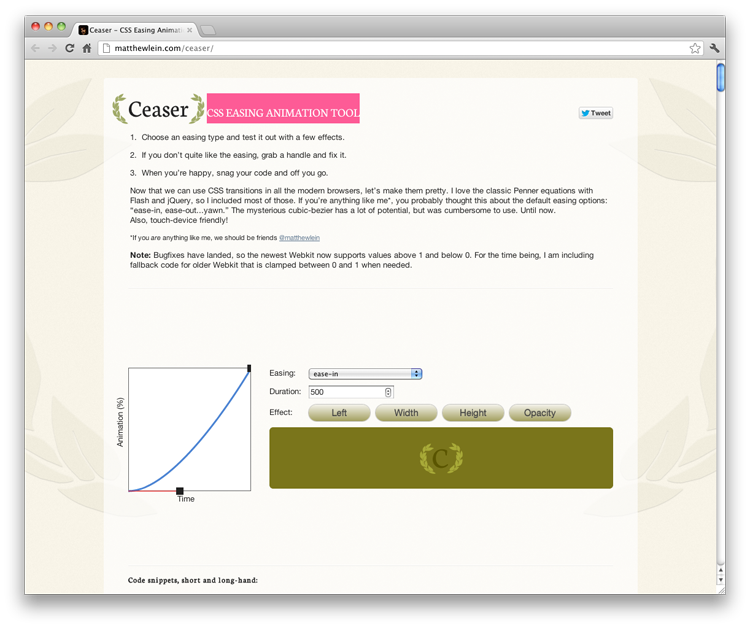Click the "Effect:" label

[281, 412]
